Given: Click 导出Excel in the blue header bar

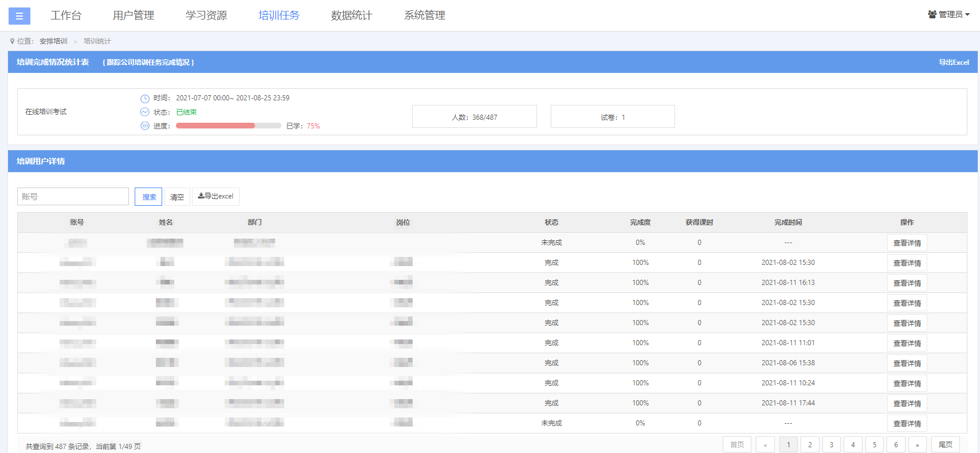Looking at the screenshot, I should coord(954,63).
